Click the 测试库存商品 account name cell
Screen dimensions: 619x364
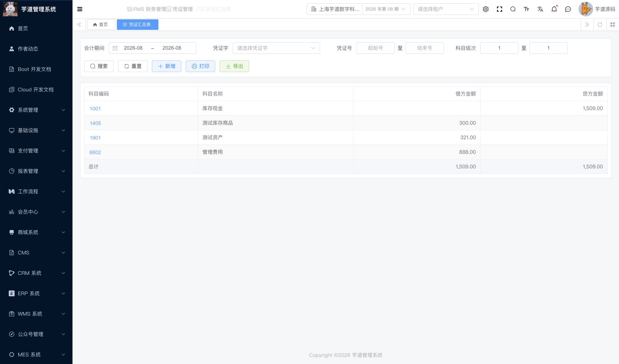coord(275,123)
